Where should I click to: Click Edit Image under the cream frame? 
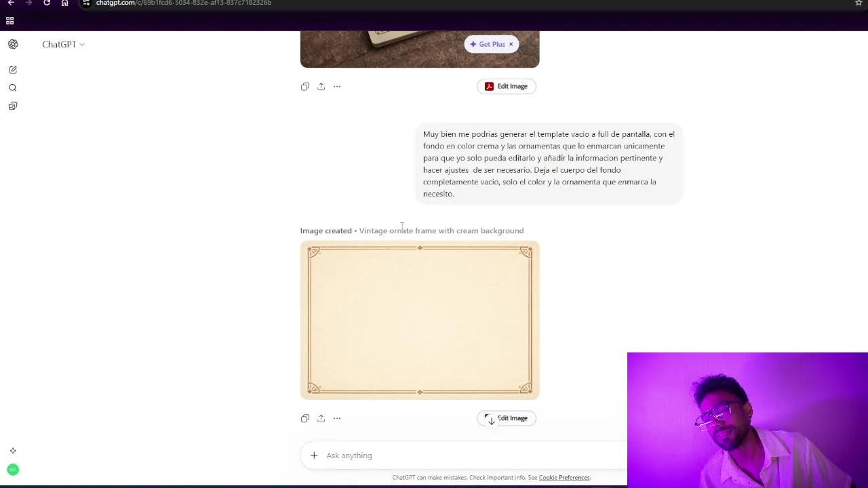[x=507, y=418]
